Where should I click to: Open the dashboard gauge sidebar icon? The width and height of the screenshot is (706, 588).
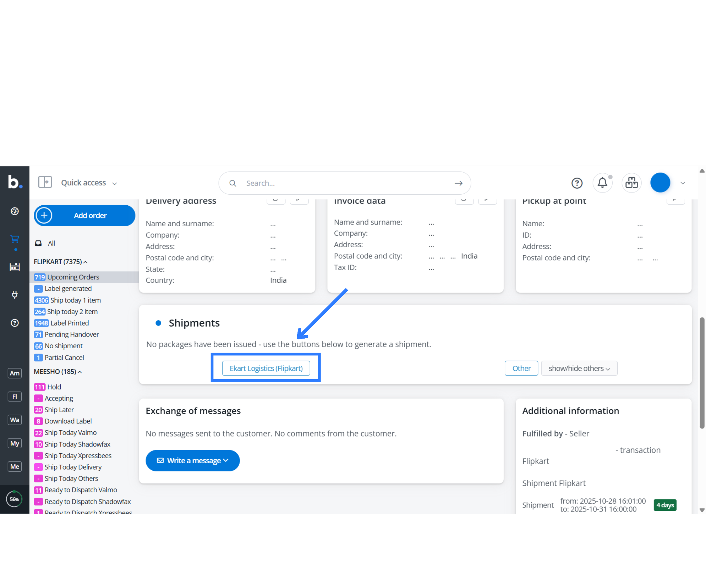click(x=14, y=211)
